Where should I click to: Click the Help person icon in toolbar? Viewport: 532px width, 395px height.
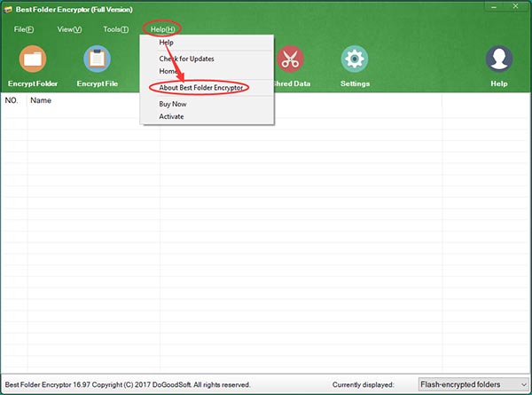click(x=499, y=59)
